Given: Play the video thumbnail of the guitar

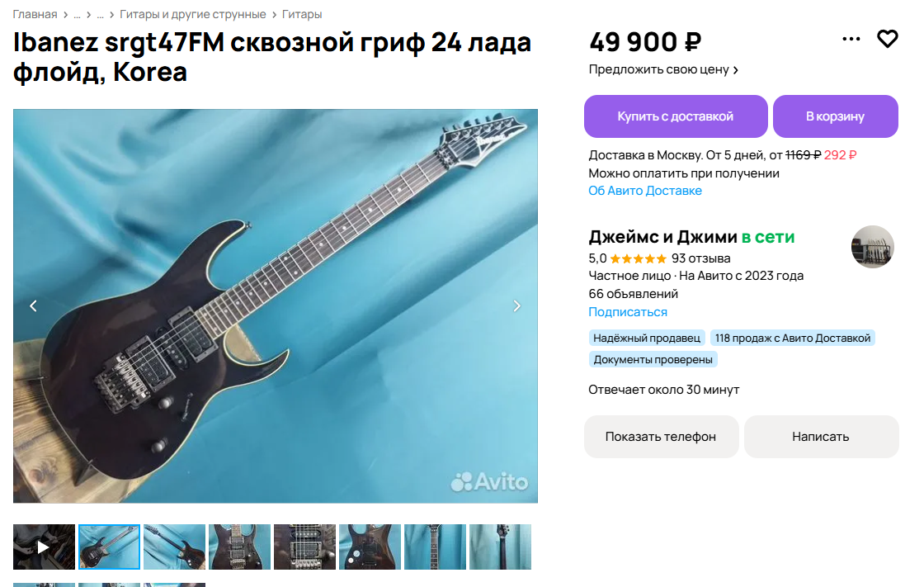Looking at the screenshot, I should tap(45, 547).
